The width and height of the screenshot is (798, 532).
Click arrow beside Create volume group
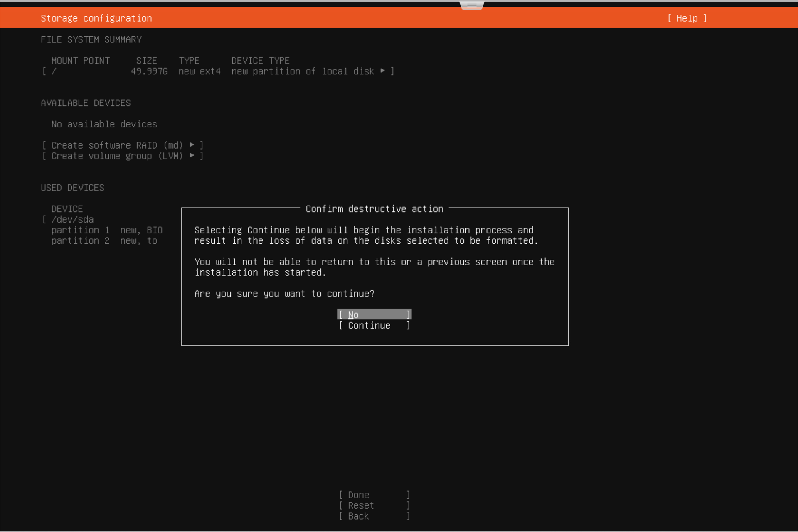click(x=192, y=156)
